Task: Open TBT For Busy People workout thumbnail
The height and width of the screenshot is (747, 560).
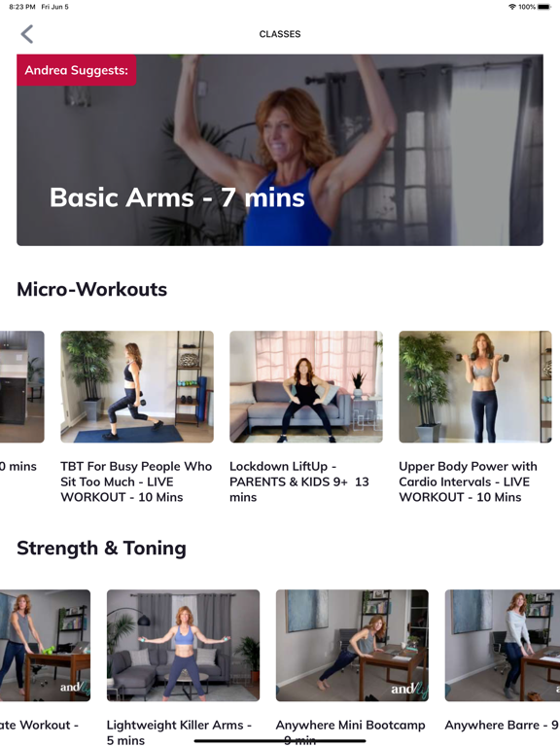Action: (x=137, y=387)
